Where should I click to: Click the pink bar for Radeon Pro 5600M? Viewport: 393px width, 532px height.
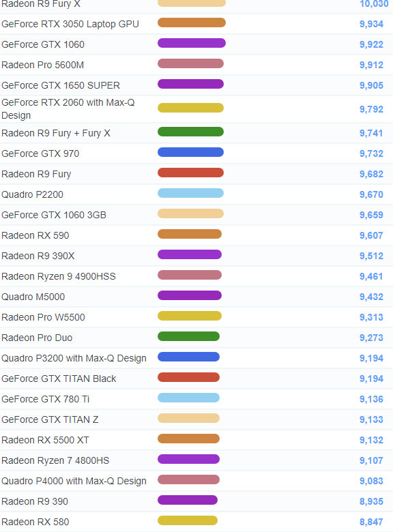click(191, 63)
